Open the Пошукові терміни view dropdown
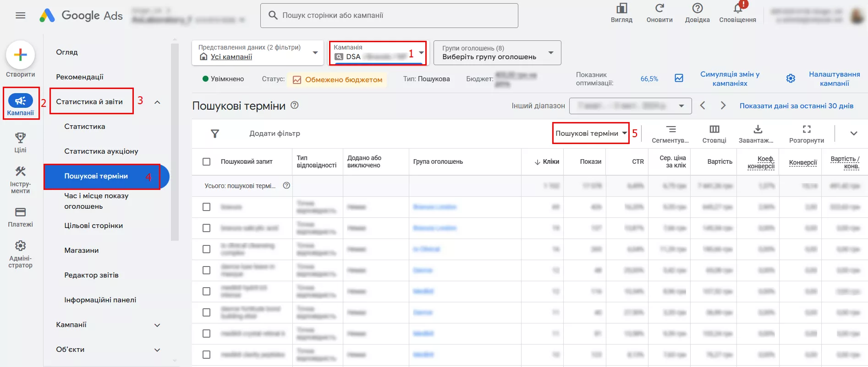This screenshot has width=868, height=367. pyautogui.click(x=591, y=133)
